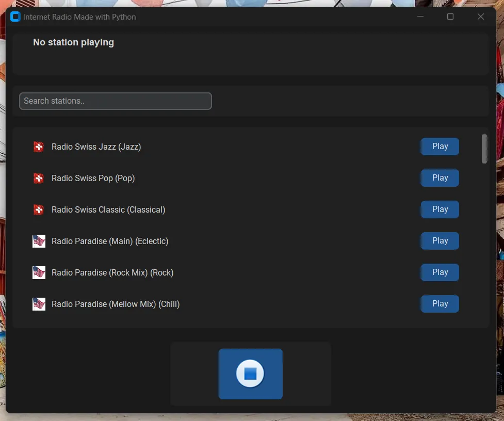Click the 'Internet Radio Made with Python' window title
Image resolution: width=504 pixels, height=421 pixels.
point(79,17)
